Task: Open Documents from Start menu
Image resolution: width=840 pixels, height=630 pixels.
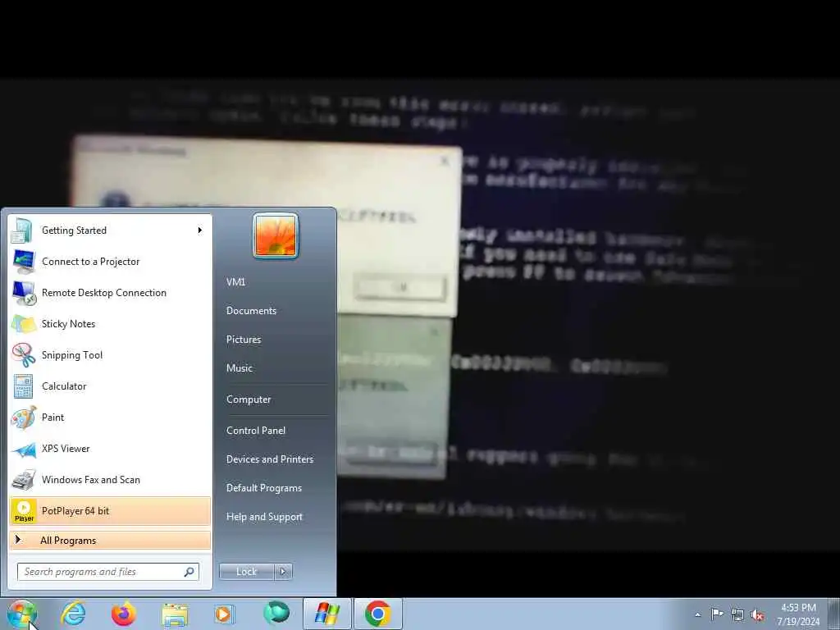Action: click(251, 311)
